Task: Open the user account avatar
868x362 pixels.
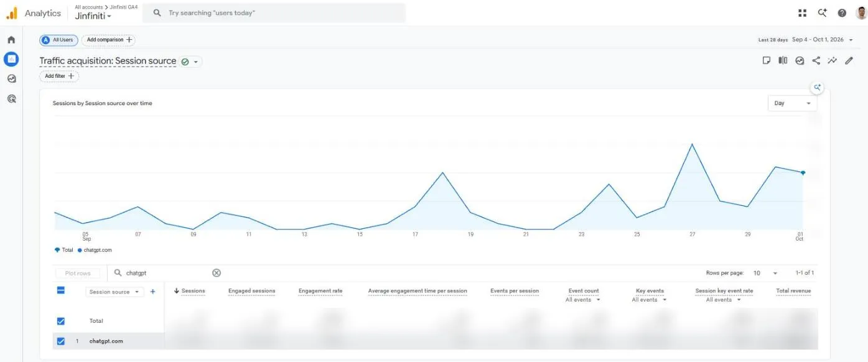Action: [x=861, y=13]
